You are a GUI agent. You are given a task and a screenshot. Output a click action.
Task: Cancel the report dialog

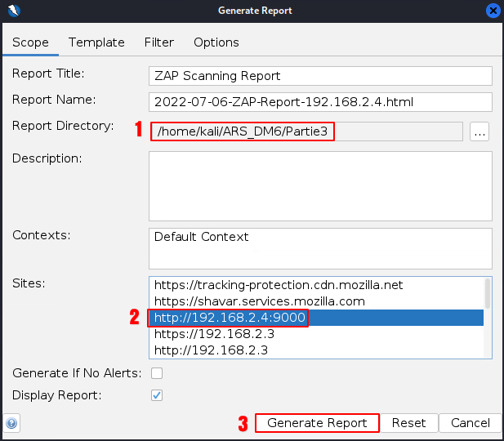[x=470, y=423]
